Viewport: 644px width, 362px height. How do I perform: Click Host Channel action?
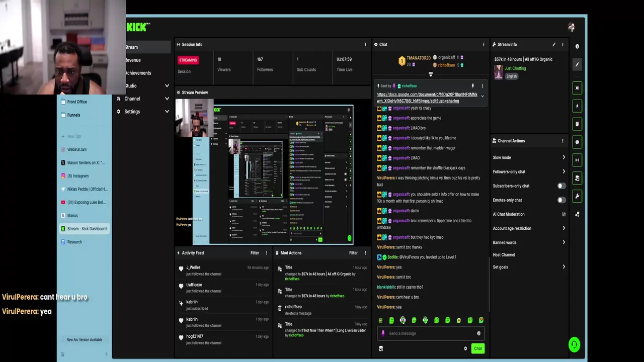click(504, 255)
